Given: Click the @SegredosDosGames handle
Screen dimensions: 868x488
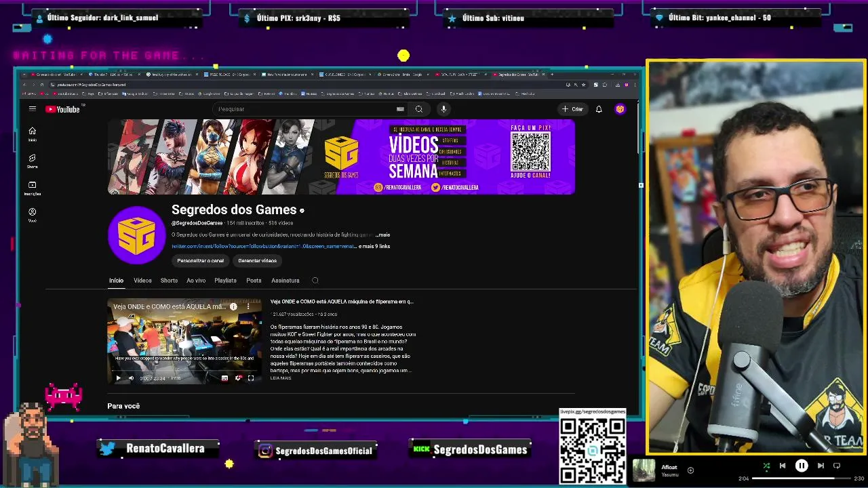Looking at the screenshot, I should [x=197, y=223].
